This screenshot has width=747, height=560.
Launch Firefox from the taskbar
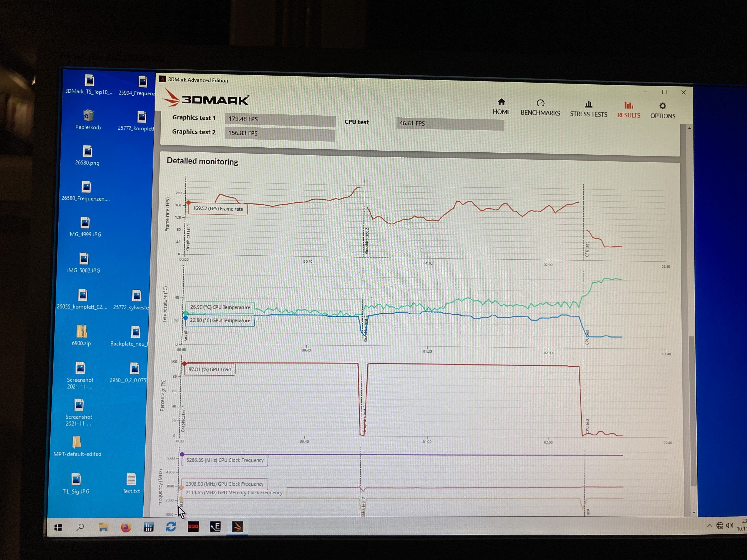[126, 527]
